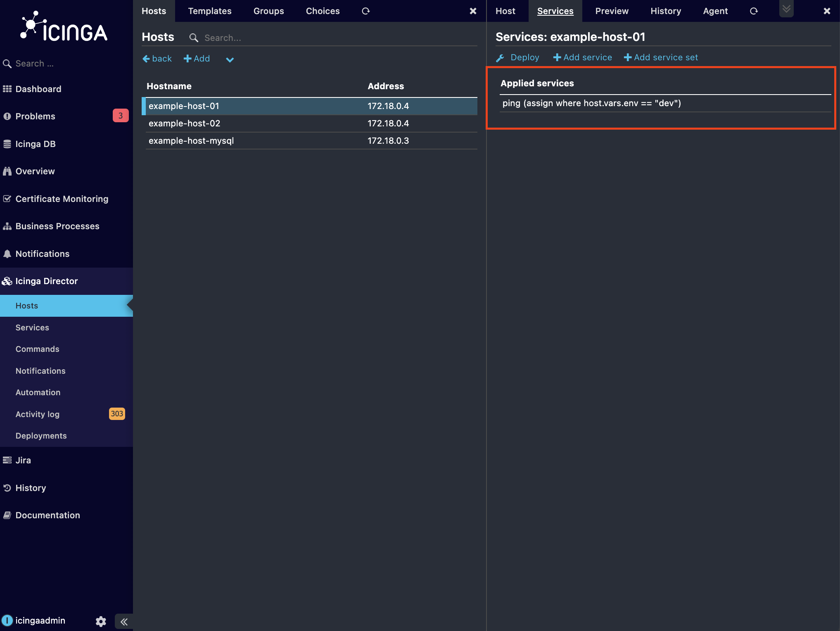The image size is (840, 631).
Task: Click the sidebar search magnifier icon
Action: 7,64
